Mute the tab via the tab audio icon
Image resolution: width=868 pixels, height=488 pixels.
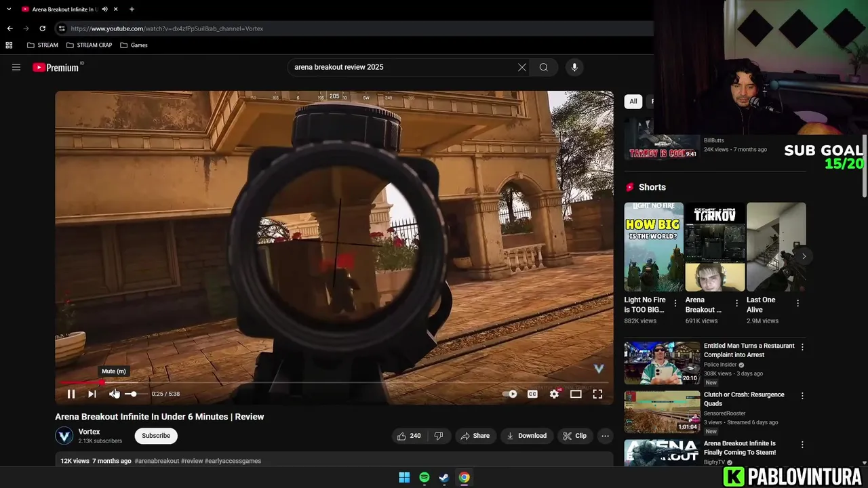[104, 9]
